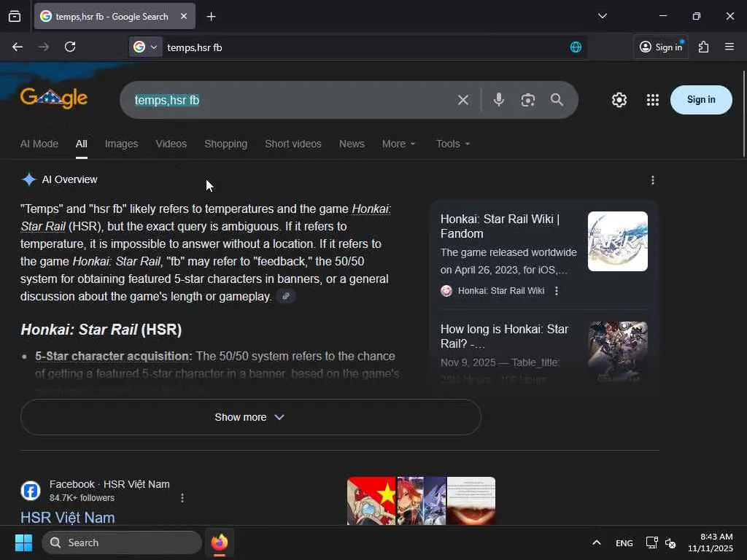Image resolution: width=747 pixels, height=560 pixels.
Task: Reload the current page
Action: point(70,47)
